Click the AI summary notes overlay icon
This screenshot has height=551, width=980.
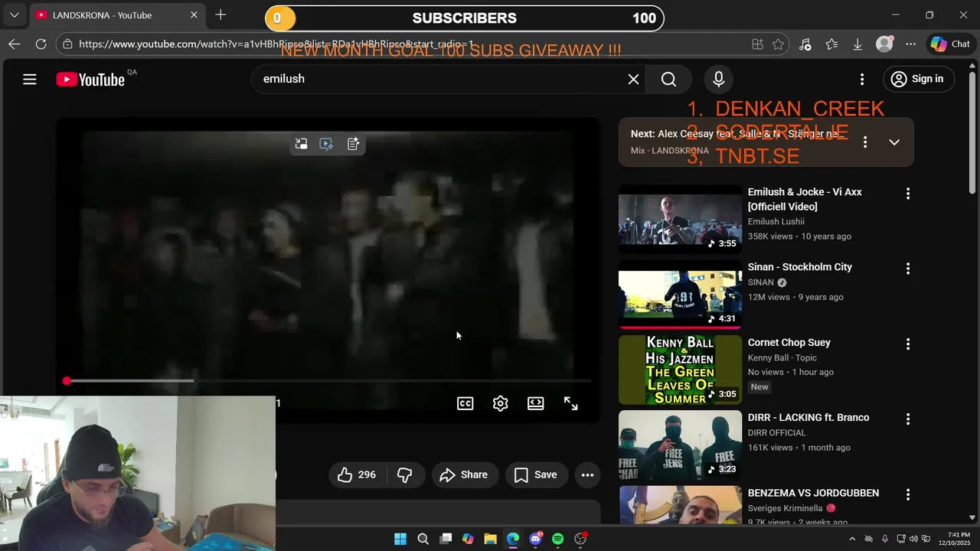353,144
